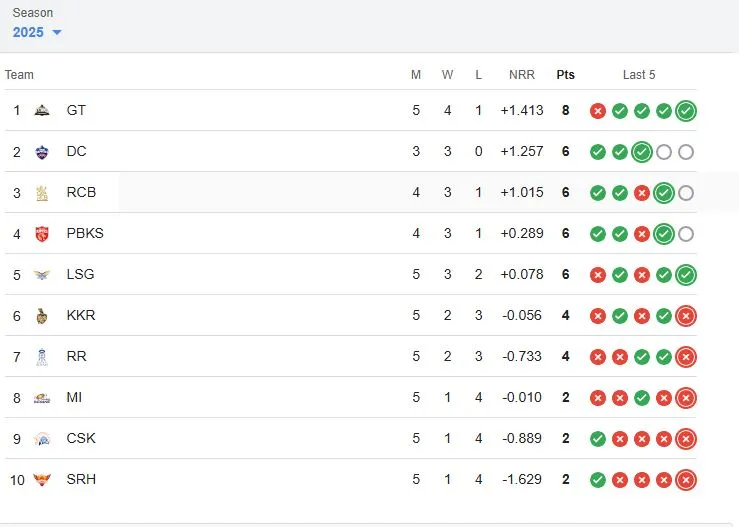The width and height of the screenshot is (739, 527).
Task: Click the Mumbai Indians MI logo
Action: (x=42, y=398)
